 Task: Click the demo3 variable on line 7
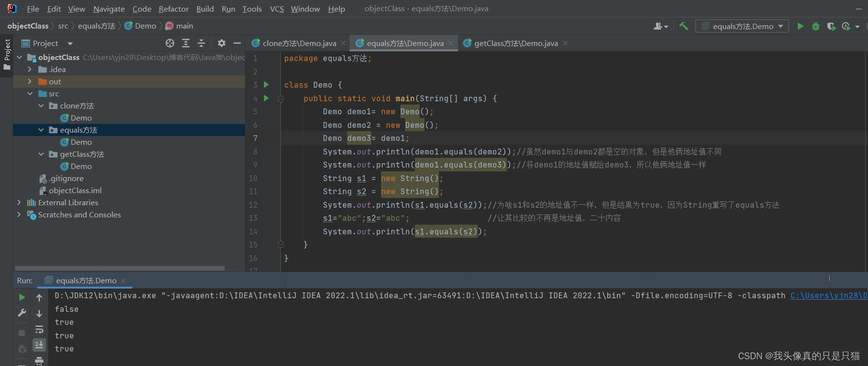[x=359, y=138]
